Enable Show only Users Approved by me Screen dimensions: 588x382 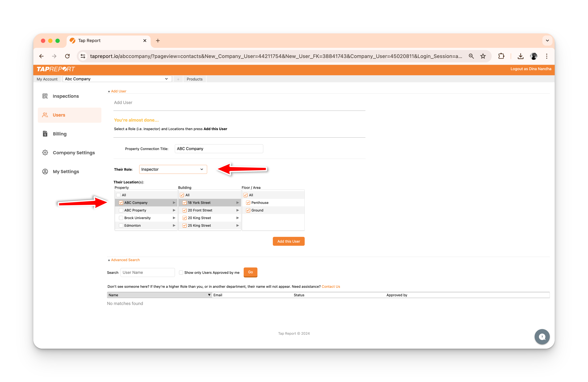[181, 273]
